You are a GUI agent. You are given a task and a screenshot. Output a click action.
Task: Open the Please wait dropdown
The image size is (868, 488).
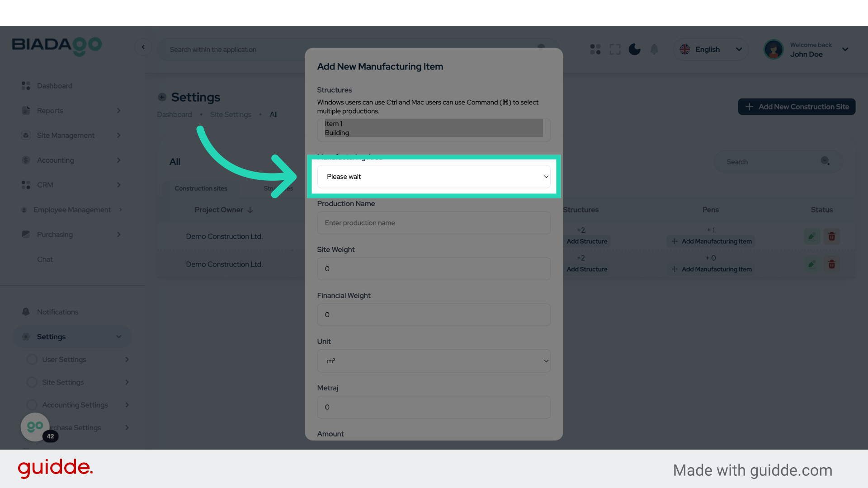click(x=434, y=177)
